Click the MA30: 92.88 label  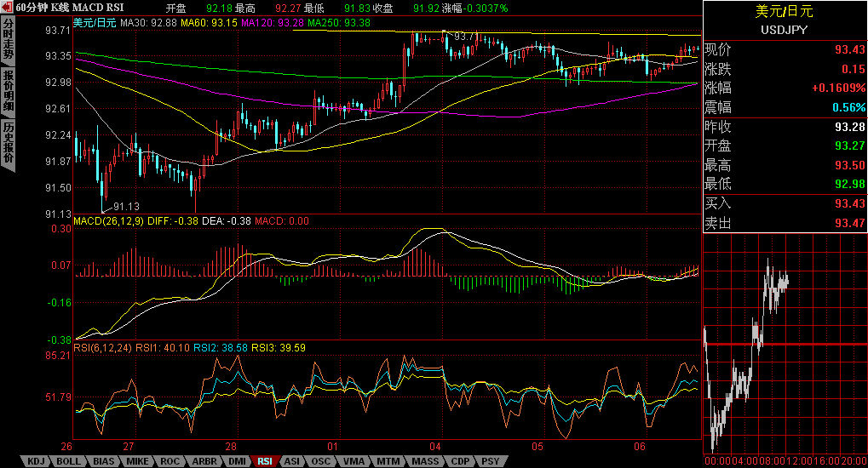[x=148, y=23]
